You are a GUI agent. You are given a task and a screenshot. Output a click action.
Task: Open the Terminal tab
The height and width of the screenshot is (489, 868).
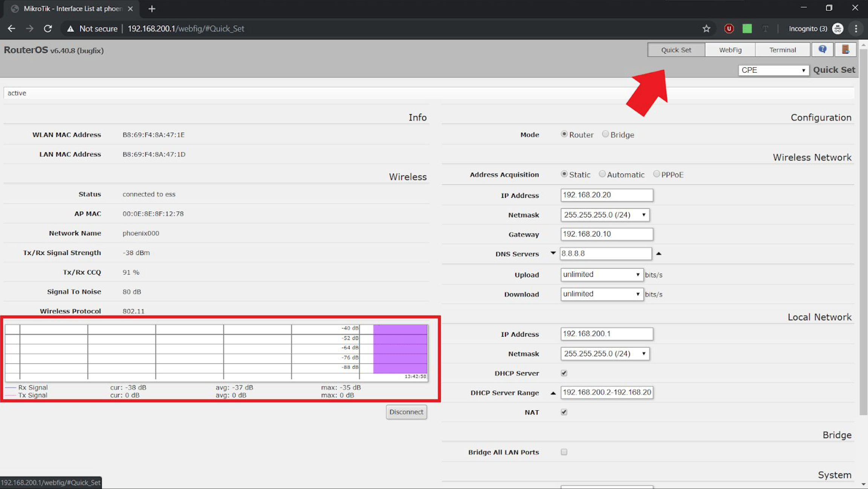pyautogui.click(x=782, y=50)
